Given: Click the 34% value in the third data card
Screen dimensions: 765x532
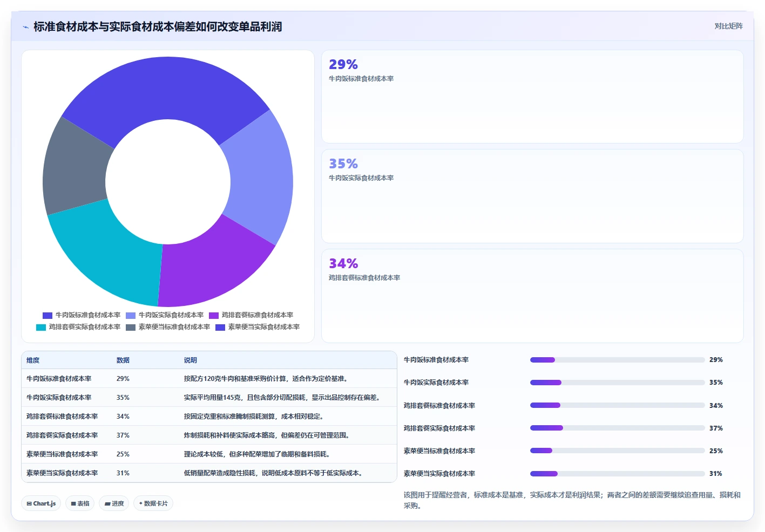Looking at the screenshot, I should (343, 264).
